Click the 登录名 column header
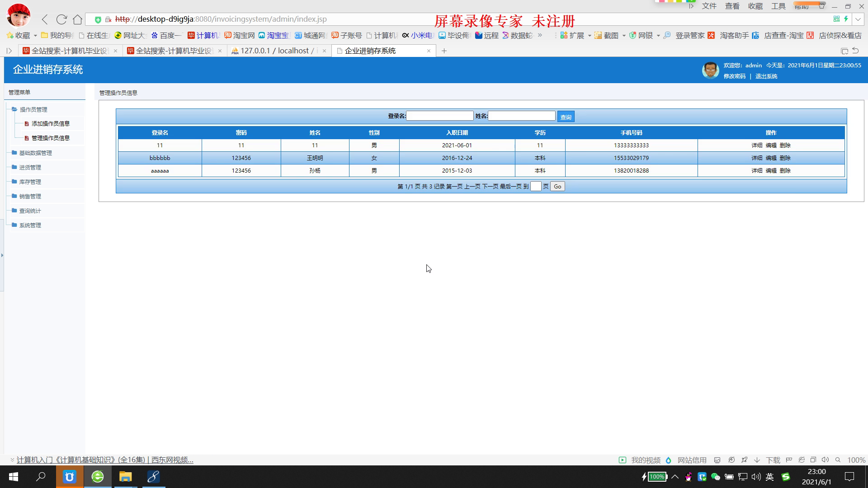 click(x=160, y=133)
